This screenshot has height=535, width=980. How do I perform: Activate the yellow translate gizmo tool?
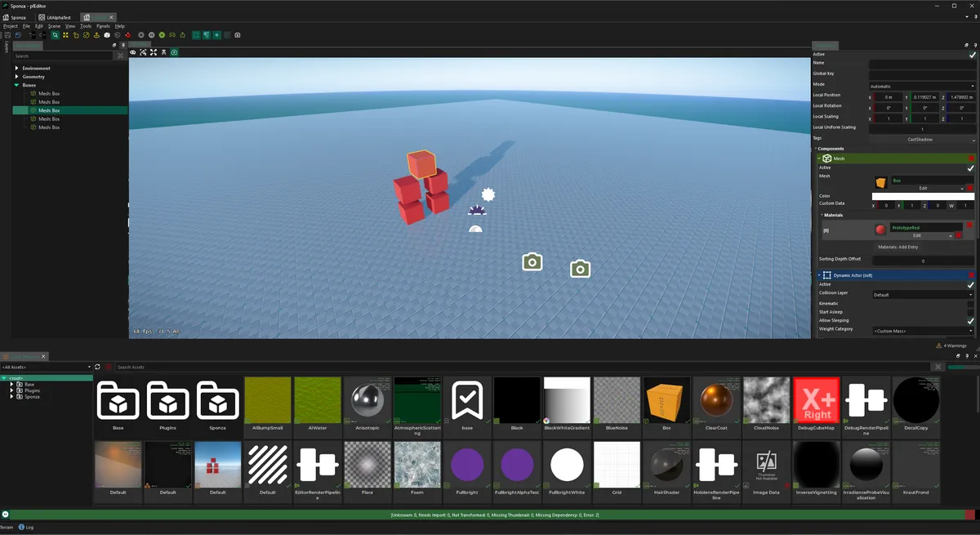(x=65, y=35)
